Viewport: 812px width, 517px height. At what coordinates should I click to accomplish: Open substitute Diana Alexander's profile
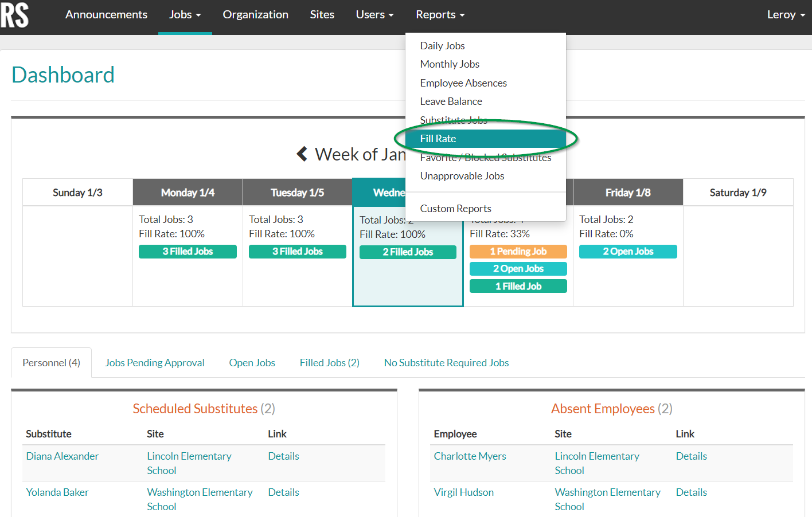click(x=63, y=456)
